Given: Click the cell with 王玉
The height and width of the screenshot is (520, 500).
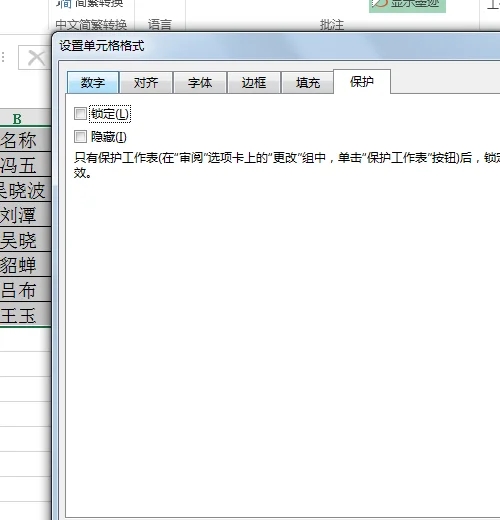Looking at the screenshot, I should pyautogui.click(x=25, y=315).
